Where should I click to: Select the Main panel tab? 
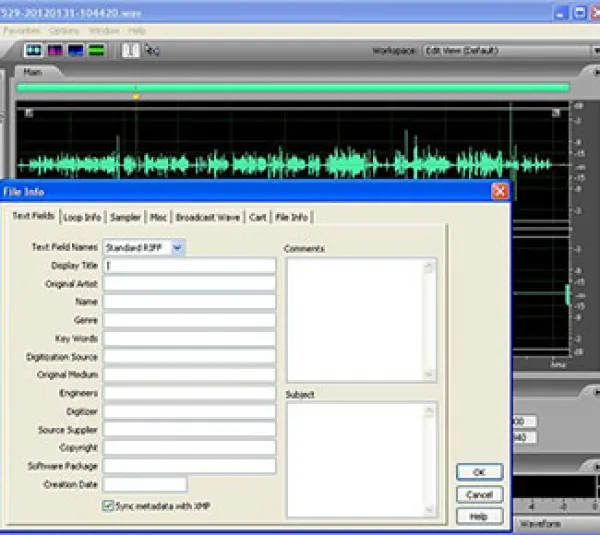pos(33,72)
